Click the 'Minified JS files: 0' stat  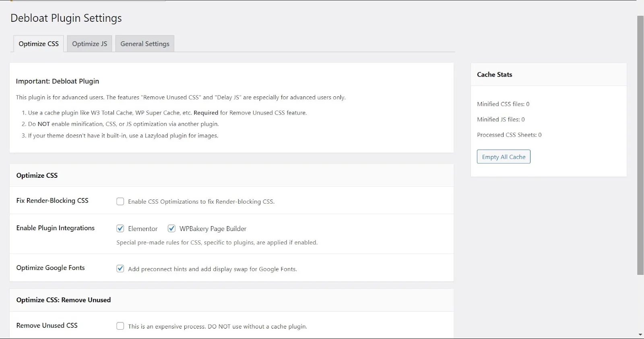[501, 119]
